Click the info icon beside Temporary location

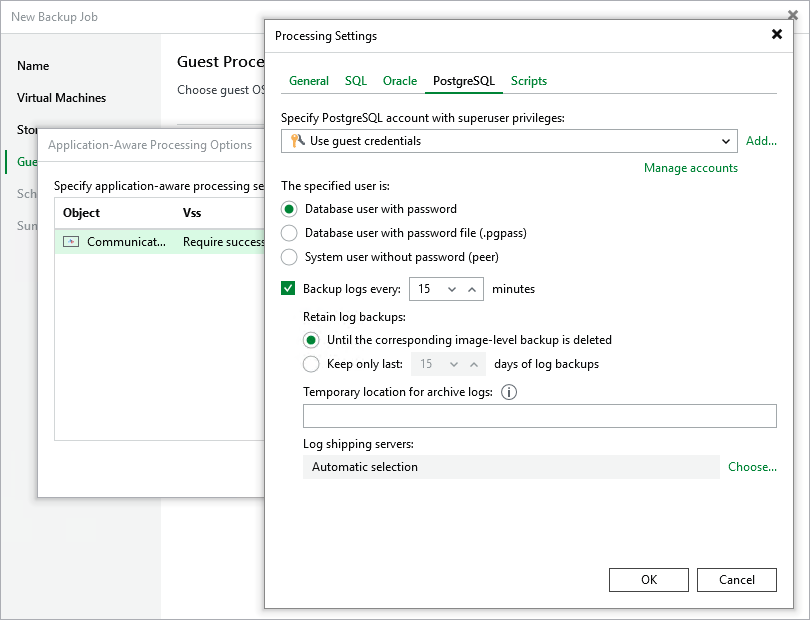tap(509, 392)
